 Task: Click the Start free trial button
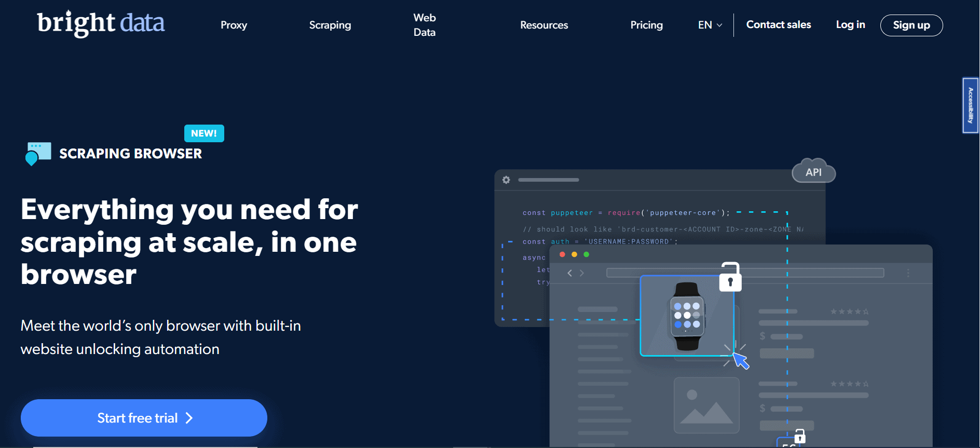[x=144, y=418]
